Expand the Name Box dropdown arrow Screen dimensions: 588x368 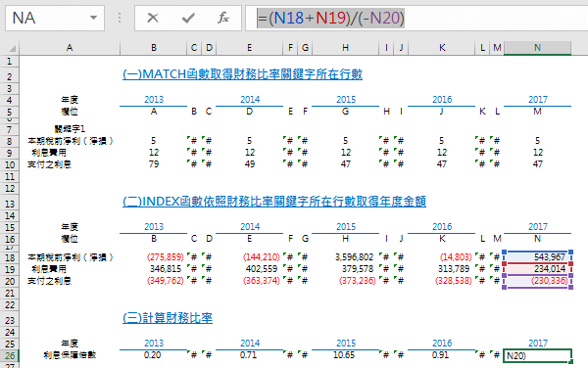coord(93,18)
